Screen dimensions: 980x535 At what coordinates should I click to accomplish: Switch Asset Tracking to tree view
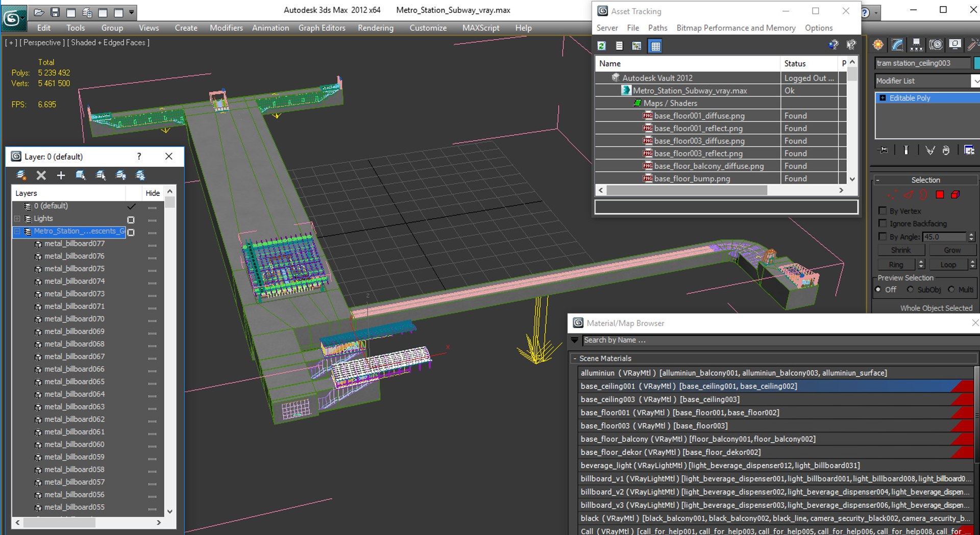tap(636, 46)
